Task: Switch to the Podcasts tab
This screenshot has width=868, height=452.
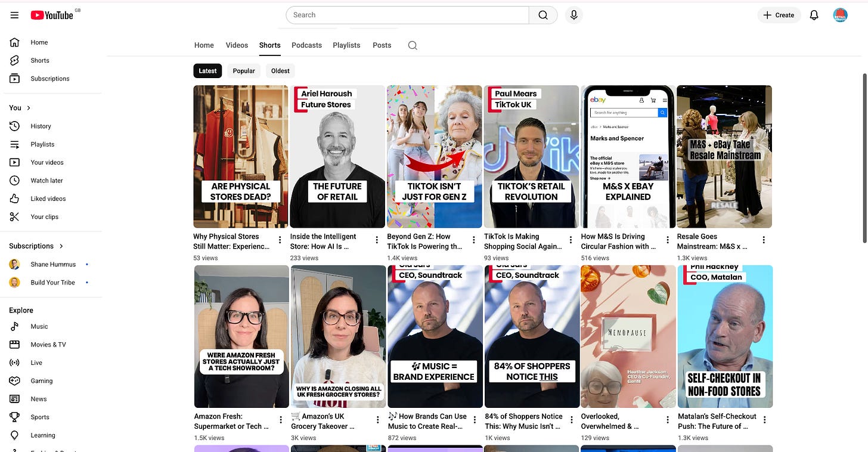Action: [306, 45]
